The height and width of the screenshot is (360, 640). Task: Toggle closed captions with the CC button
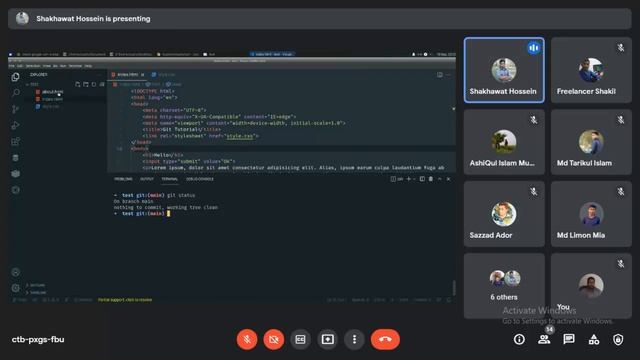(x=300, y=339)
